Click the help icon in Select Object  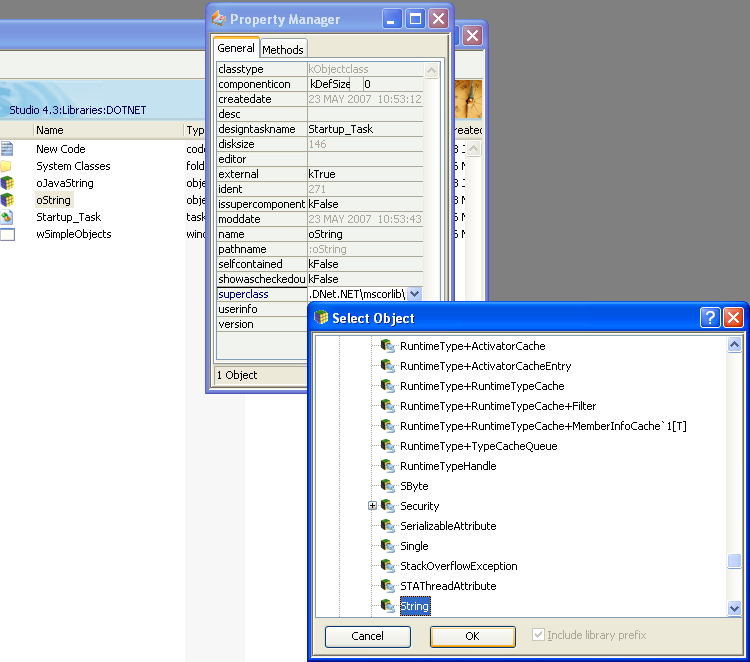(x=710, y=318)
